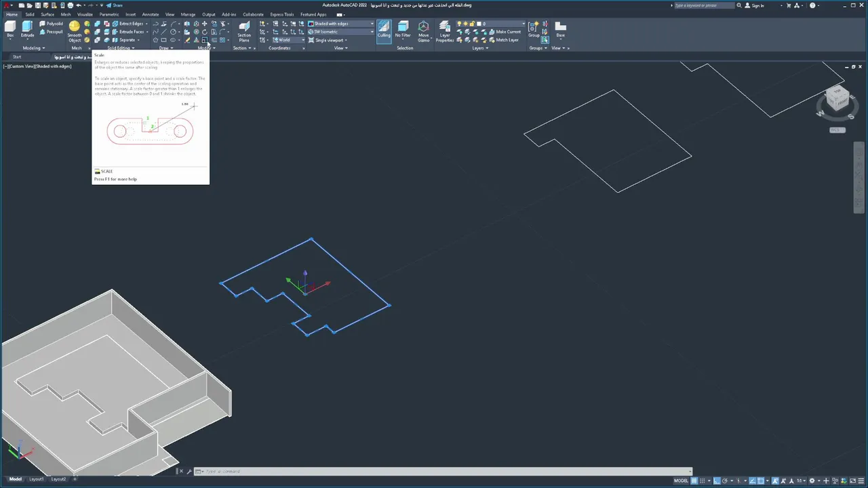Click the Separate solid editing tool
The image size is (868, 488).
(x=123, y=40)
